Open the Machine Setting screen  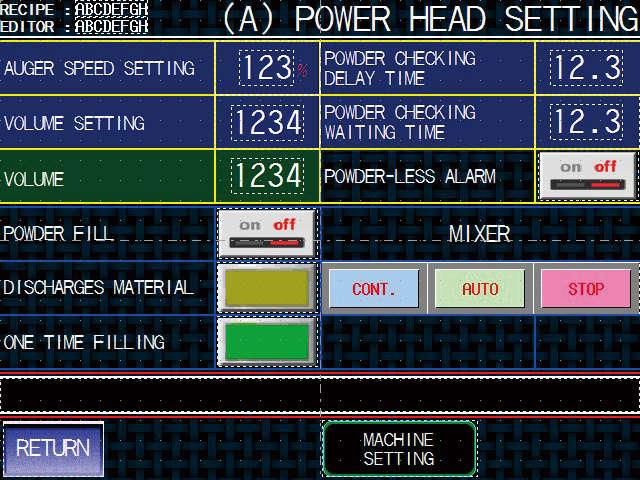coord(399,449)
